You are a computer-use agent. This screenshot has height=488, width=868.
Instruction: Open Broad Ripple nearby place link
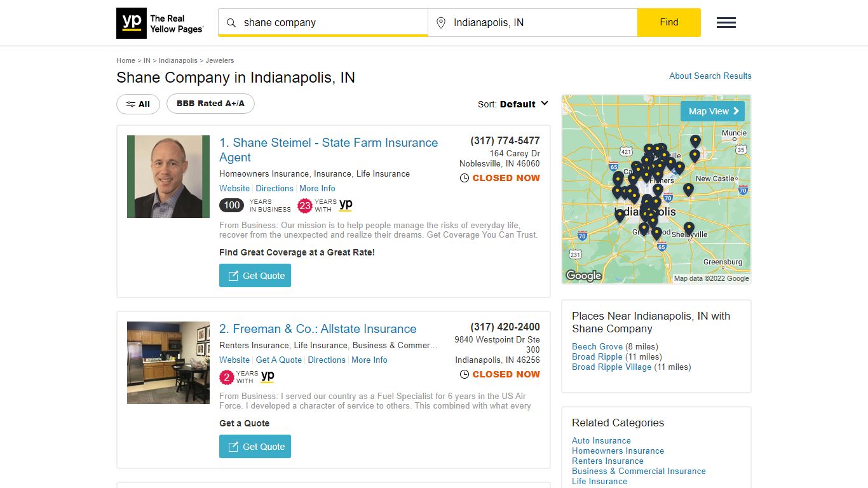point(597,356)
